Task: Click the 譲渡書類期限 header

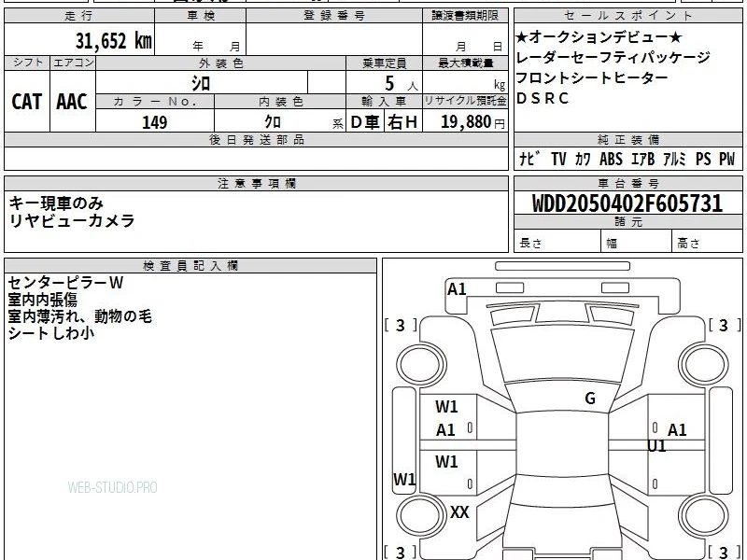Action: [465, 16]
